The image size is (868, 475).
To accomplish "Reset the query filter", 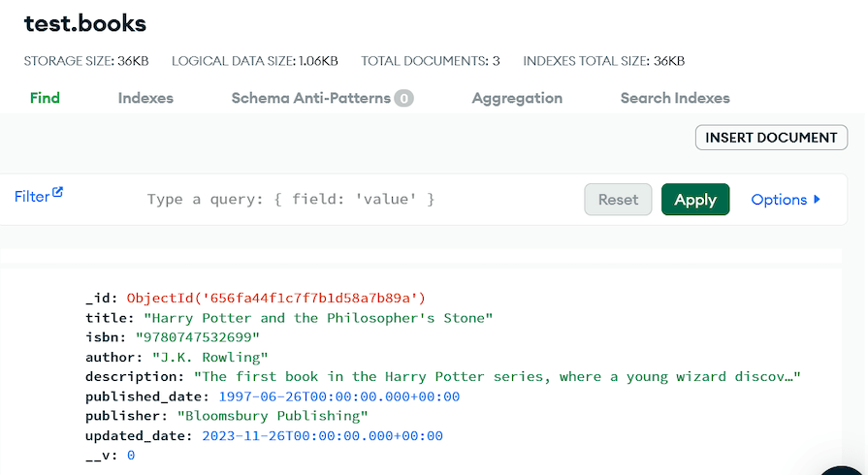I will pos(618,200).
